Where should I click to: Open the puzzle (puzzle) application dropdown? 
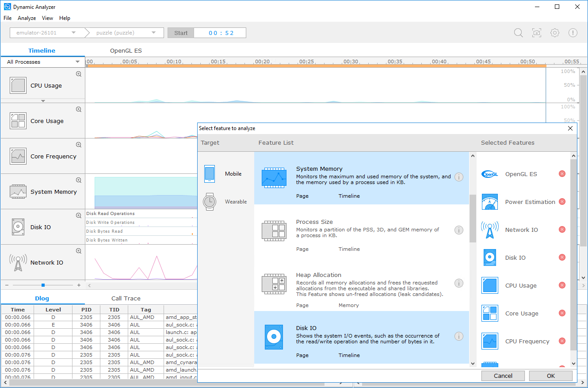click(x=154, y=32)
